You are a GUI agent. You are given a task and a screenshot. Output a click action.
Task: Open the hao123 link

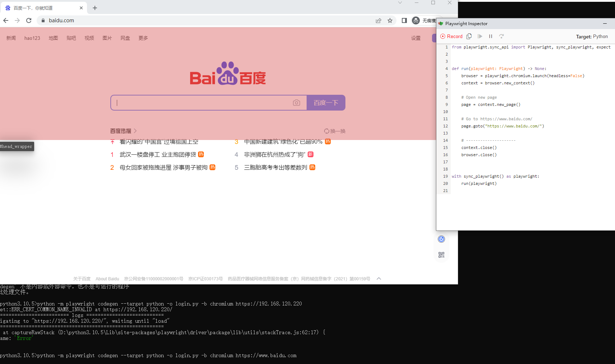click(32, 38)
